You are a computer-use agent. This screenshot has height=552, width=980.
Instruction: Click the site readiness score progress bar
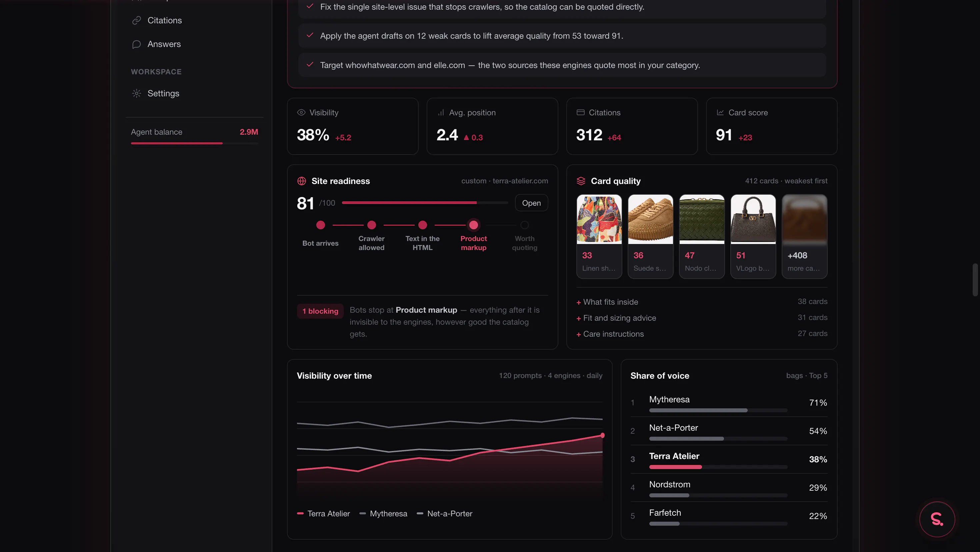pyautogui.click(x=425, y=203)
